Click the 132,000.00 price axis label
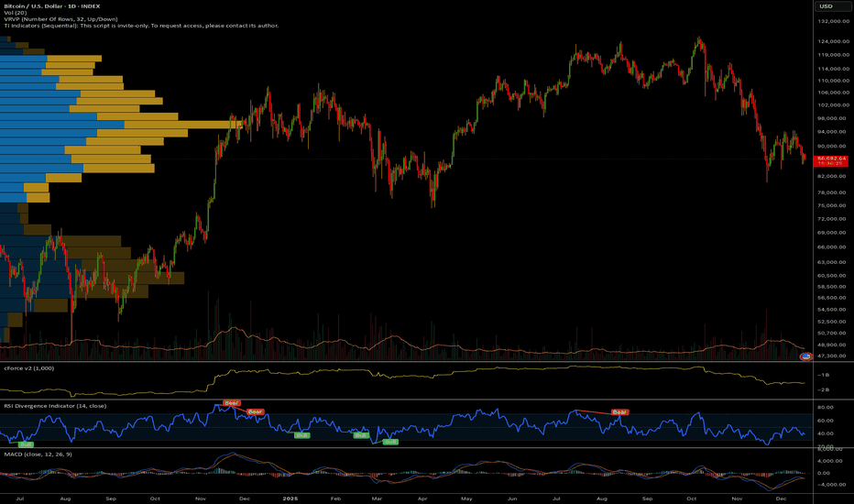 pyautogui.click(x=833, y=21)
